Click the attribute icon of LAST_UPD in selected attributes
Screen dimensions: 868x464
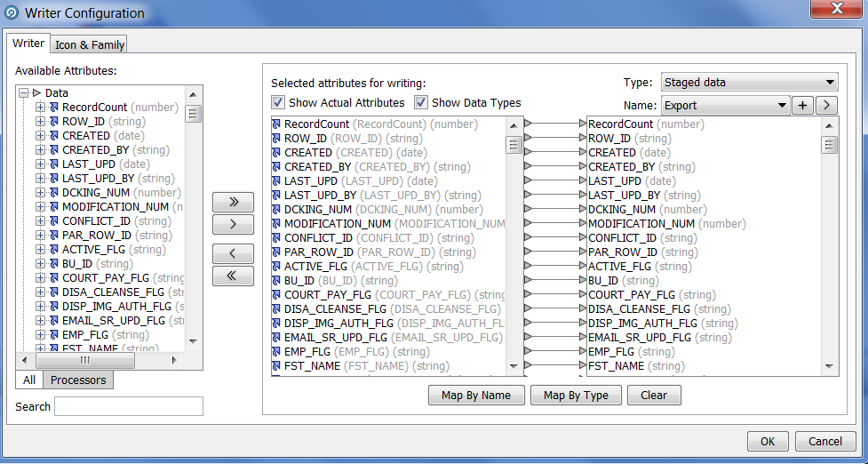tap(276, 181)
